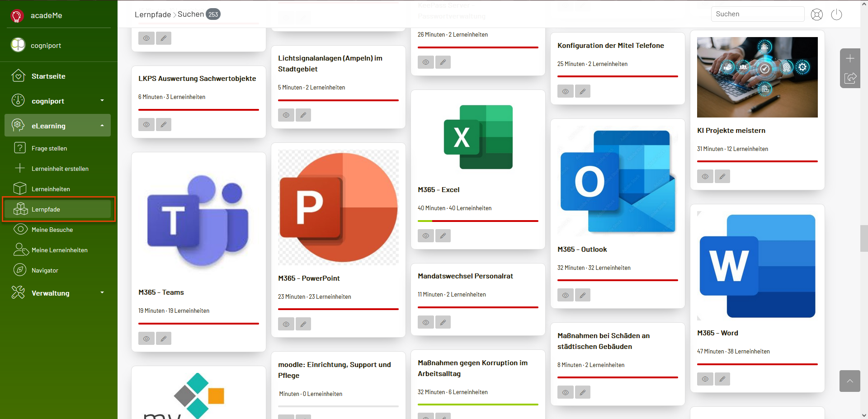This screenshot has width=868, height=419.
Task: View M365 – Outlook via eye icon
Action: [x=566, y=295]
